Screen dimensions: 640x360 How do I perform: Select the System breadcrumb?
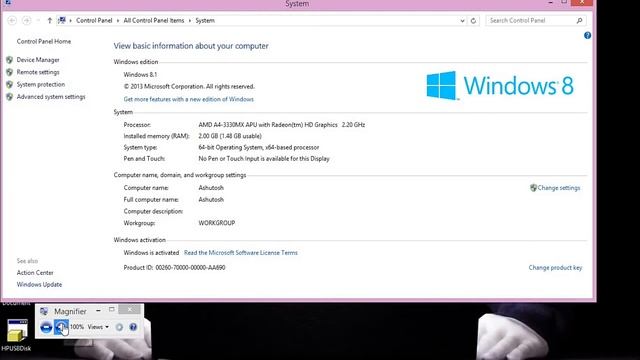pyautogui.click(x=205, y=20)
